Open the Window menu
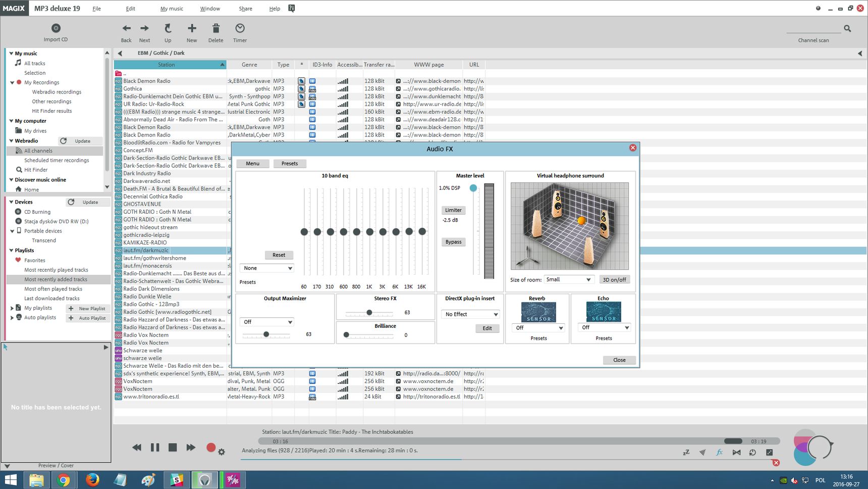 pyautogui.click(x=210, y=9)
